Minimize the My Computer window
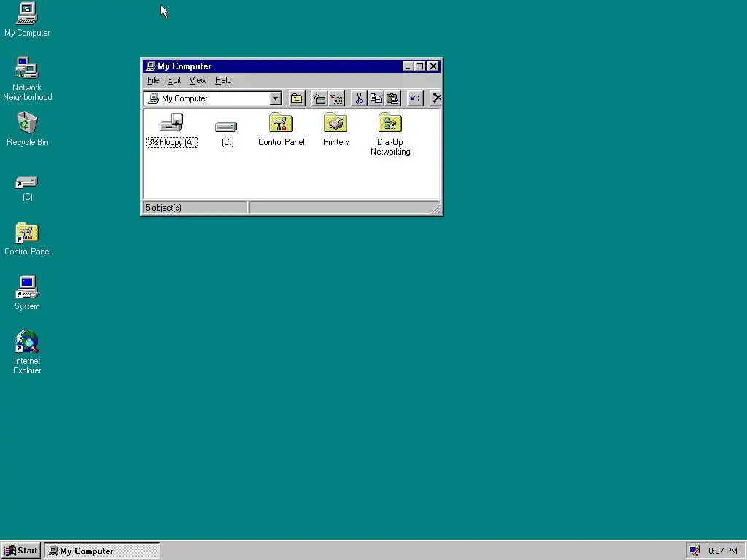747x560 pixels. point(407,66)
